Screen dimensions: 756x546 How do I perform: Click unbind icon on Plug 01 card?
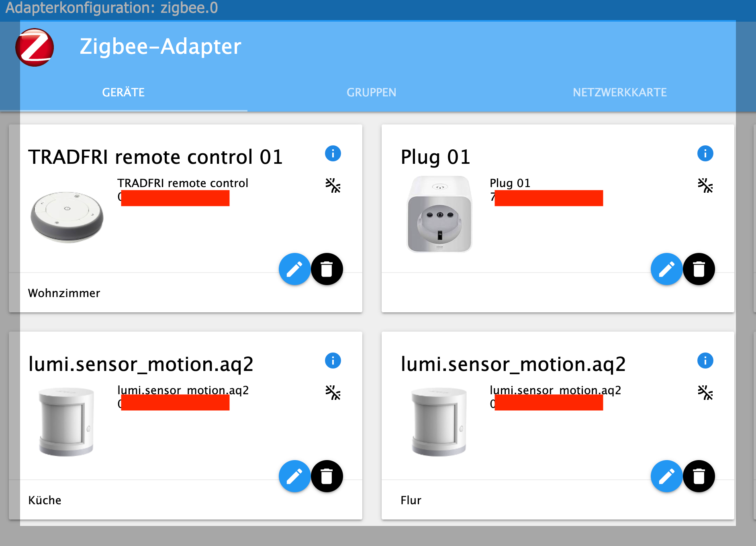coord(705,185)
